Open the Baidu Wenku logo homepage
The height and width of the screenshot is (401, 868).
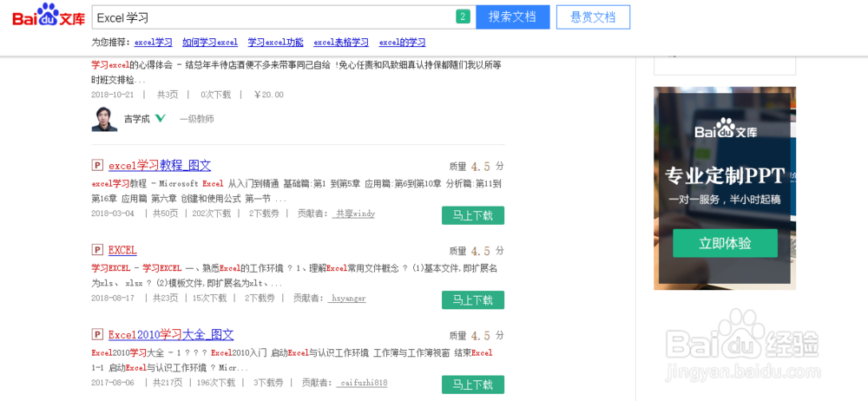pos(49,16)
